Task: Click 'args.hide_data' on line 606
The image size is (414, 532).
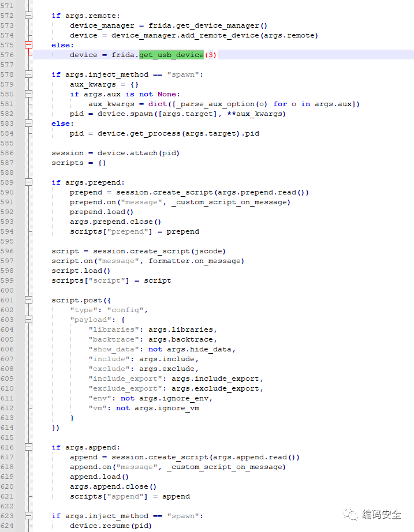Action: click(199, 350)
